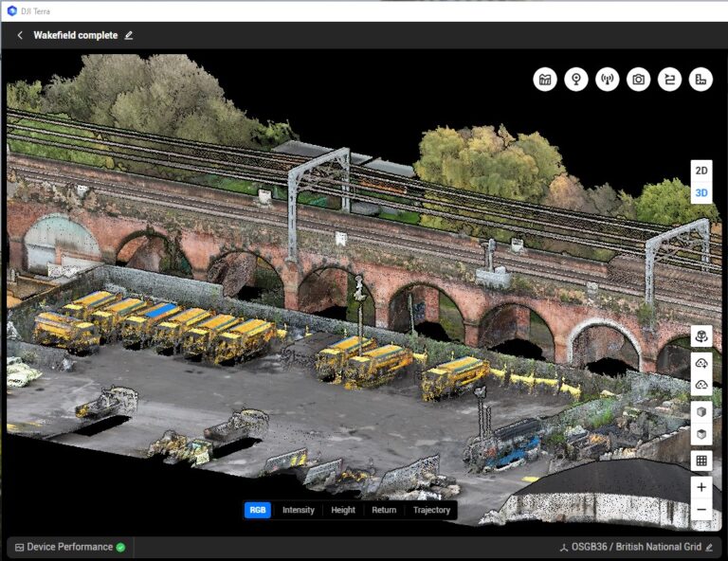
Task: Click the lower cube view icon
Action: point(701,434)
